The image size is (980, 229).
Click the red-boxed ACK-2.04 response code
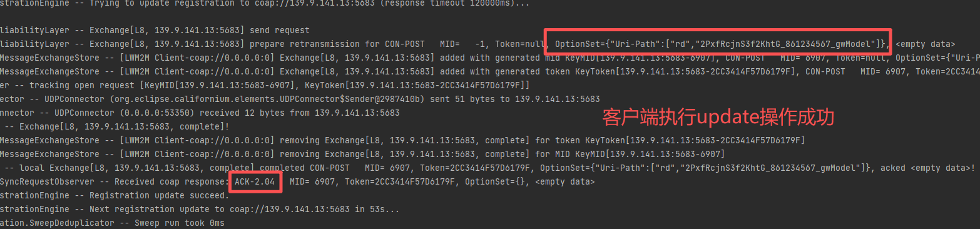pos(256,181)
